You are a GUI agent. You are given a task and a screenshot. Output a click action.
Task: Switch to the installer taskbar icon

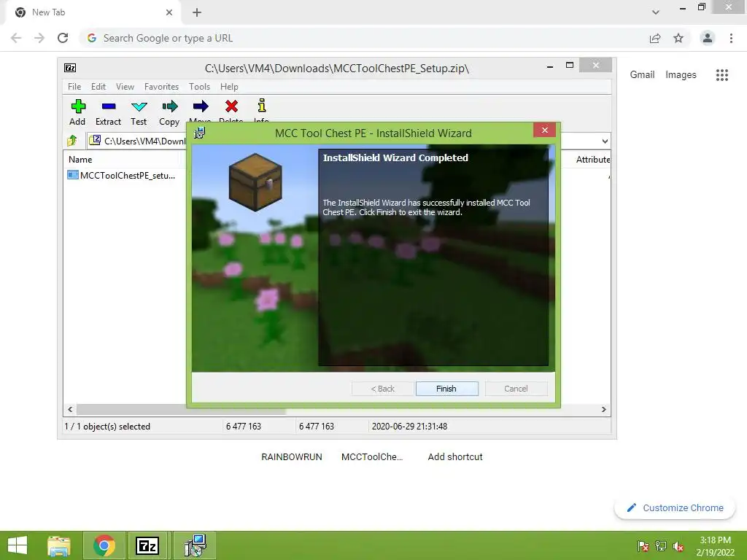[x=195, y=545]
